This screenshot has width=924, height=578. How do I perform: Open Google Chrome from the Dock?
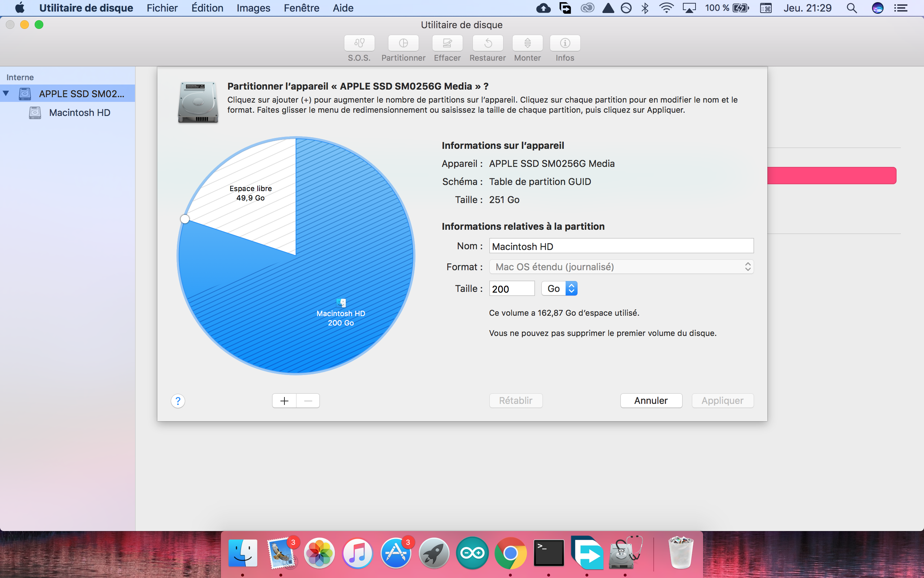pos(510,553)
